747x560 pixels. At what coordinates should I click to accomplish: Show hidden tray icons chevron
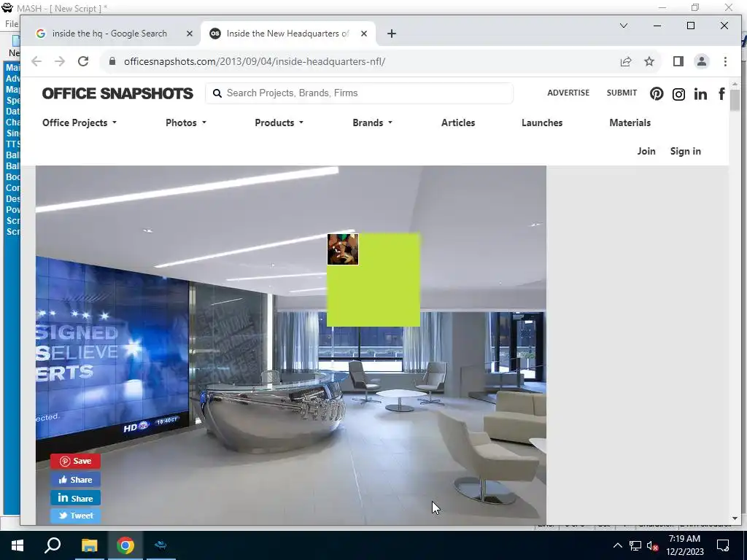(x=617, y=545)
